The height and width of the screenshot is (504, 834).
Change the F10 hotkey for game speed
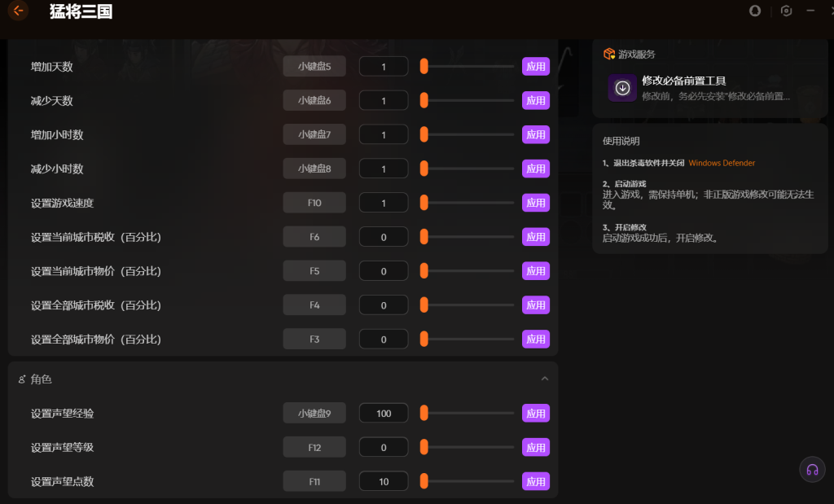tap(314, 203)
